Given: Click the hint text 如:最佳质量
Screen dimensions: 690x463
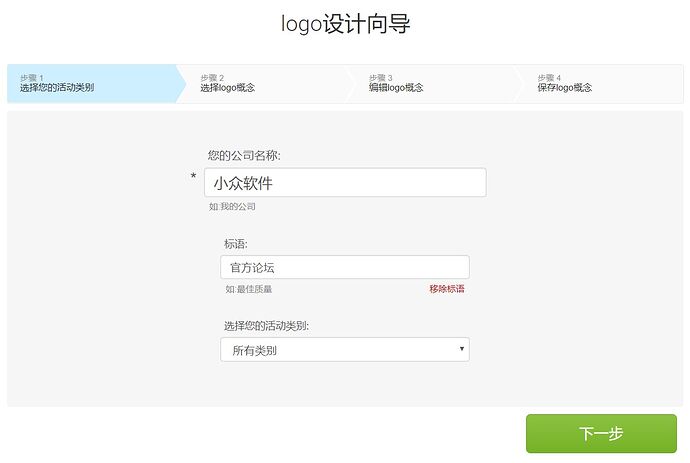Looking at the screenshot, I should click(x=249, y=289).
